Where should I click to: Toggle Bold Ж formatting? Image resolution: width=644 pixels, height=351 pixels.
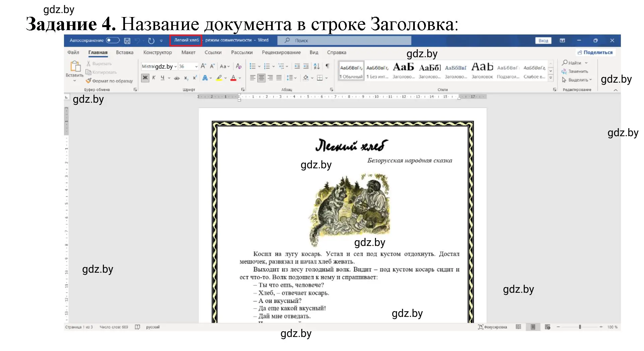coord(145,78)
